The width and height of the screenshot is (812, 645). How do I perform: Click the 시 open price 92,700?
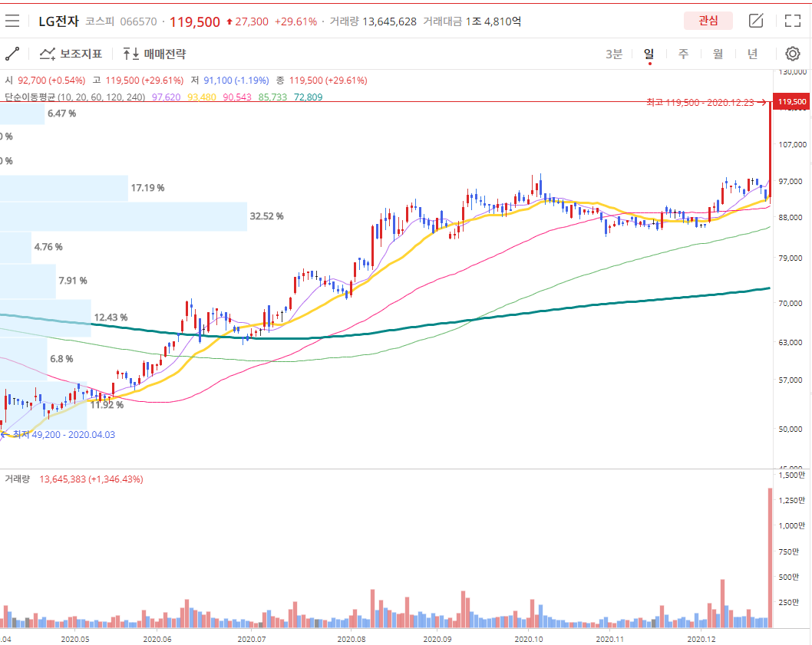[51, 81]
